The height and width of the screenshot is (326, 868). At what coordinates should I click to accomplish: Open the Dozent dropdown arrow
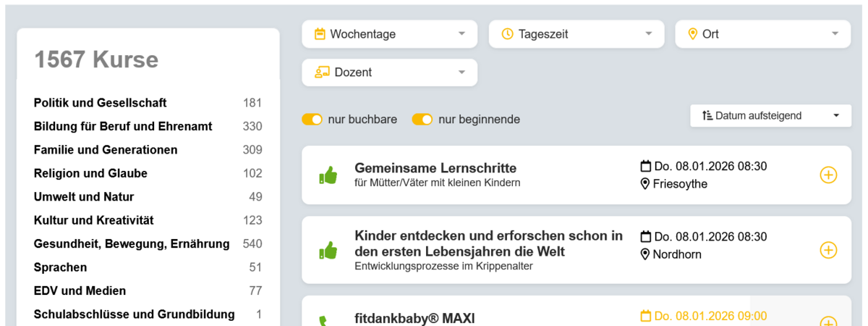462,72
